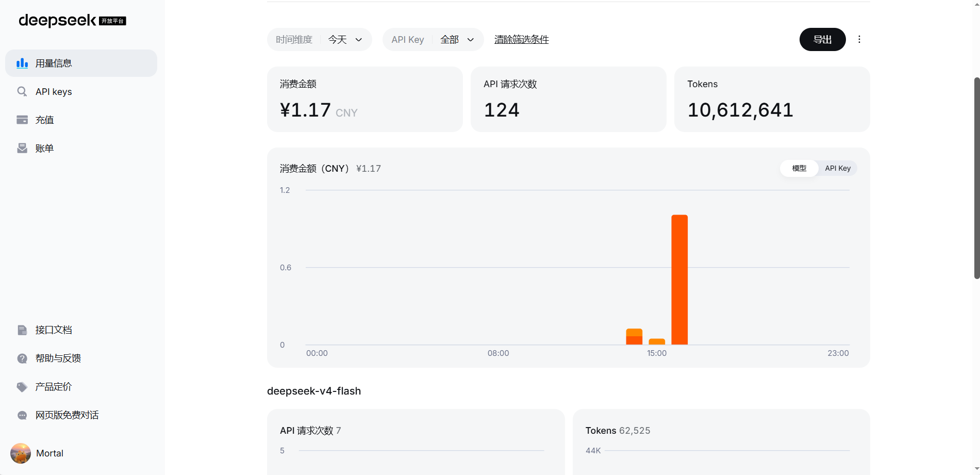
Task: Click the ¥1.17 CNY spending amount
Action: 319,110
